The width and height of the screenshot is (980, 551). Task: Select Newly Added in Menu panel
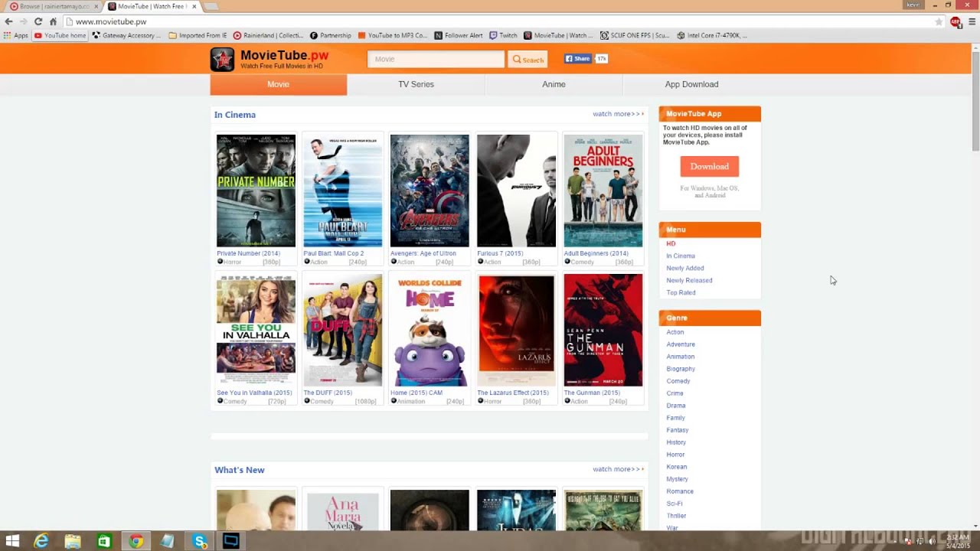685,268
